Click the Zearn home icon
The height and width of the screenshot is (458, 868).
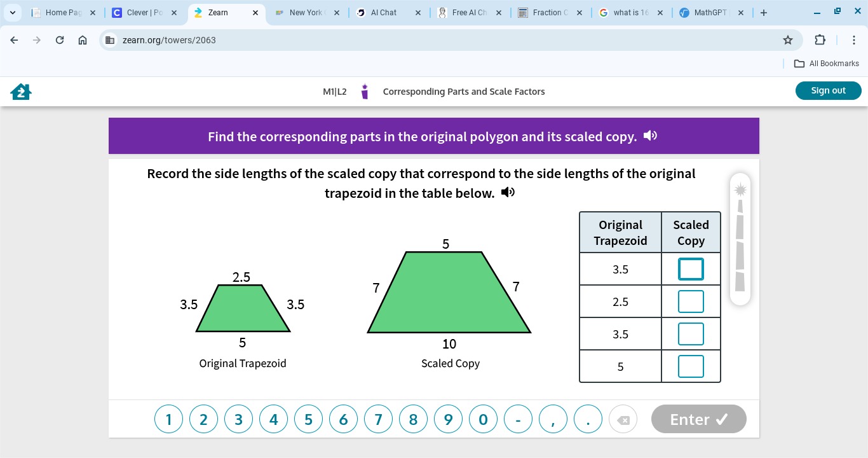[x=21, y=92]
